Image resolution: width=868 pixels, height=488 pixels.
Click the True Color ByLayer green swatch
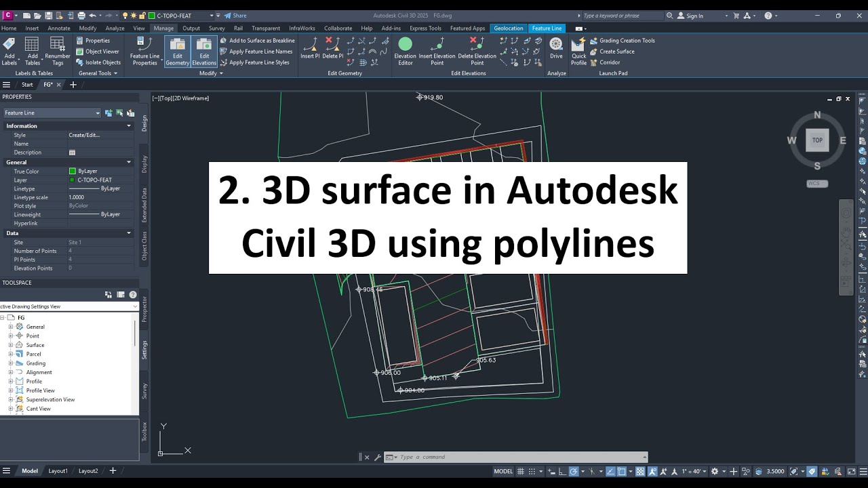(x=73, y=171)
